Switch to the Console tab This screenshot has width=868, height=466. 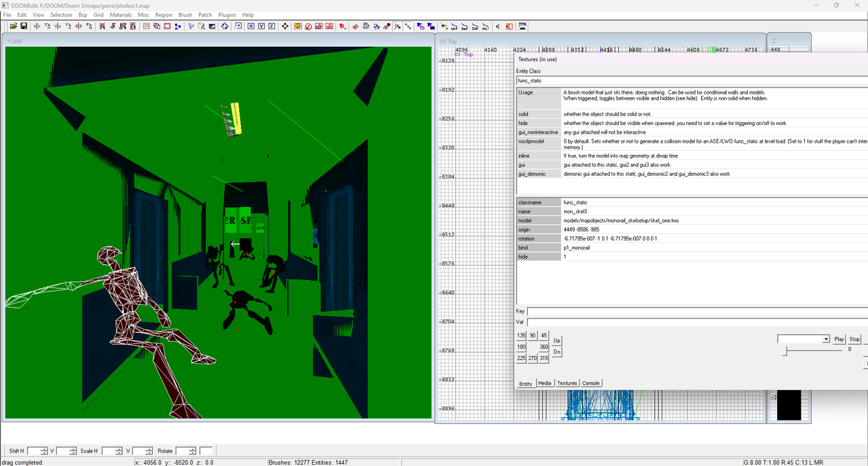(591, 383)
